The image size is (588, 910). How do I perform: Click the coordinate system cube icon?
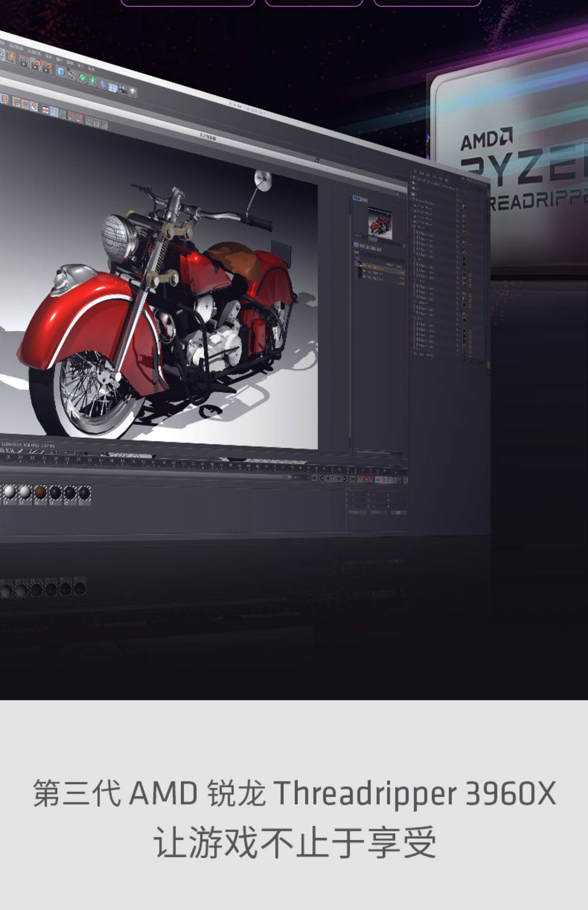pos(11,57)
